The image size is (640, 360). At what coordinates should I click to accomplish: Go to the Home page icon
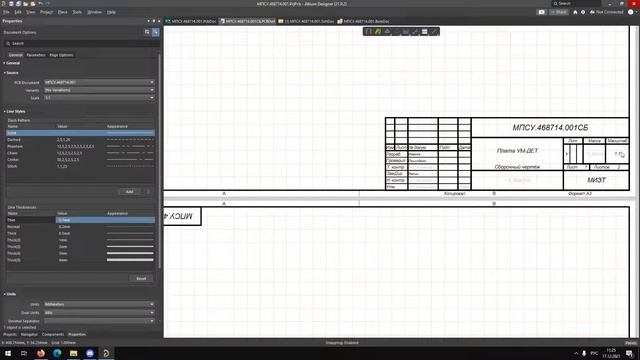[575, 12]
